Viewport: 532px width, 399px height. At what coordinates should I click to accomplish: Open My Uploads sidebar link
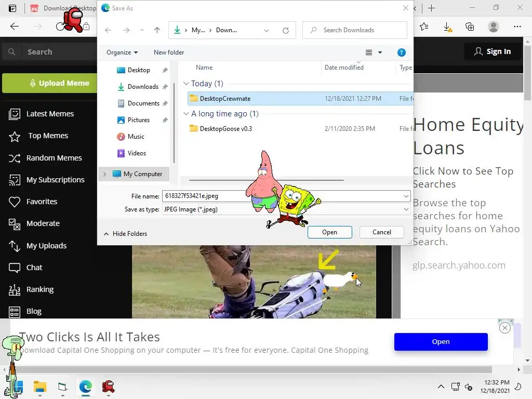pyautogui.click(x=37, y=246)
